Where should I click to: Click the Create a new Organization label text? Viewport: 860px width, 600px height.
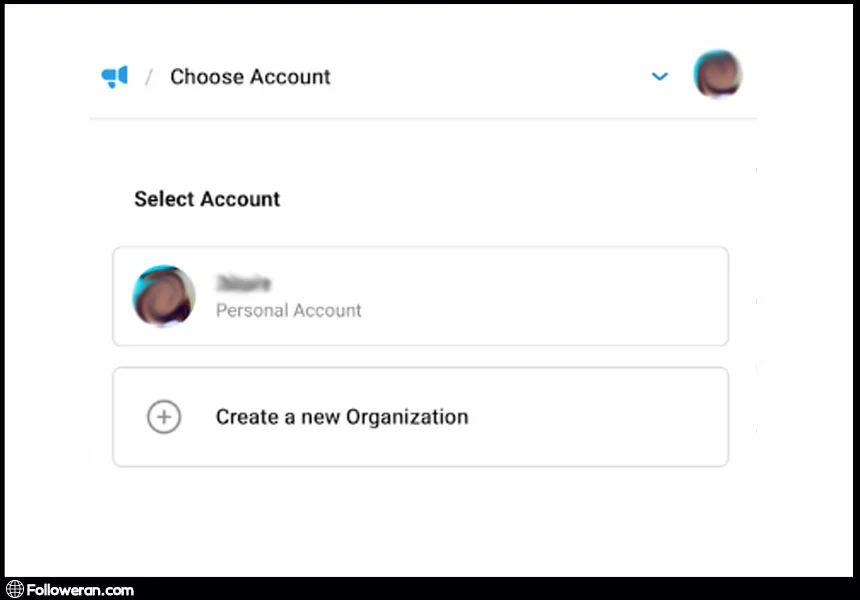pyautogui.click(x=342, y=417)
